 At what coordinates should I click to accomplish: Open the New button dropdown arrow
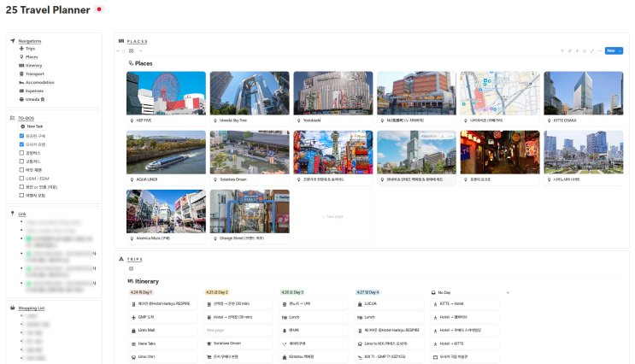point(620,51)
